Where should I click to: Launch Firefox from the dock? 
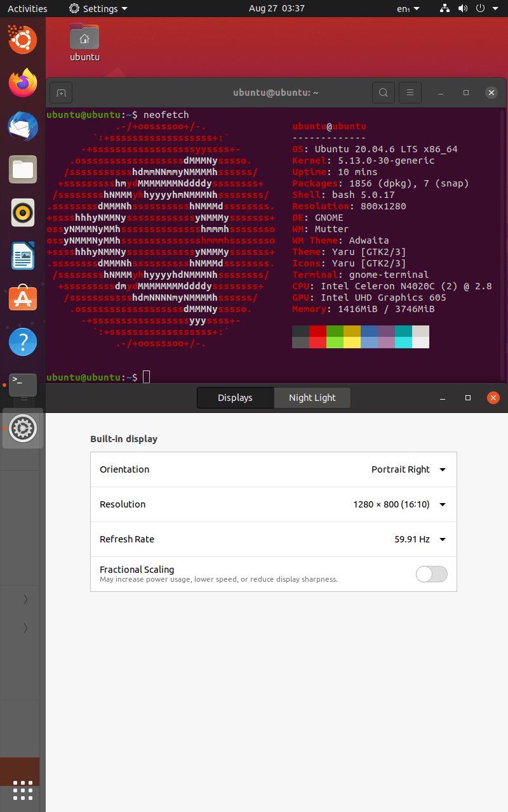pyautogui.click(x=22, y=82)
